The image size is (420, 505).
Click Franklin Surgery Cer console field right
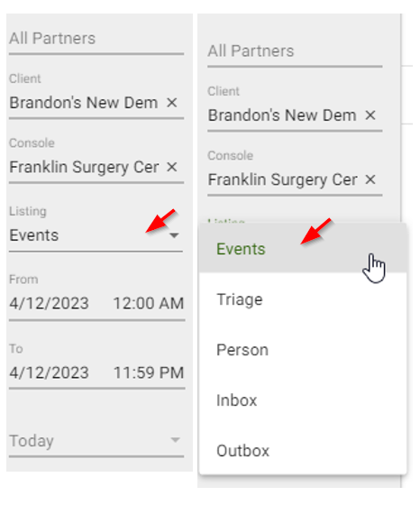(283, 179)
